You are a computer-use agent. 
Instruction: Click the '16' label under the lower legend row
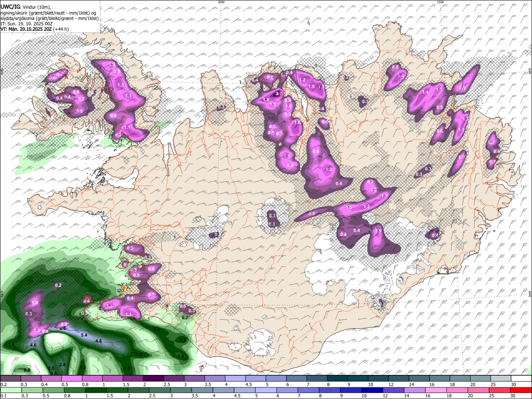(428, 396)
